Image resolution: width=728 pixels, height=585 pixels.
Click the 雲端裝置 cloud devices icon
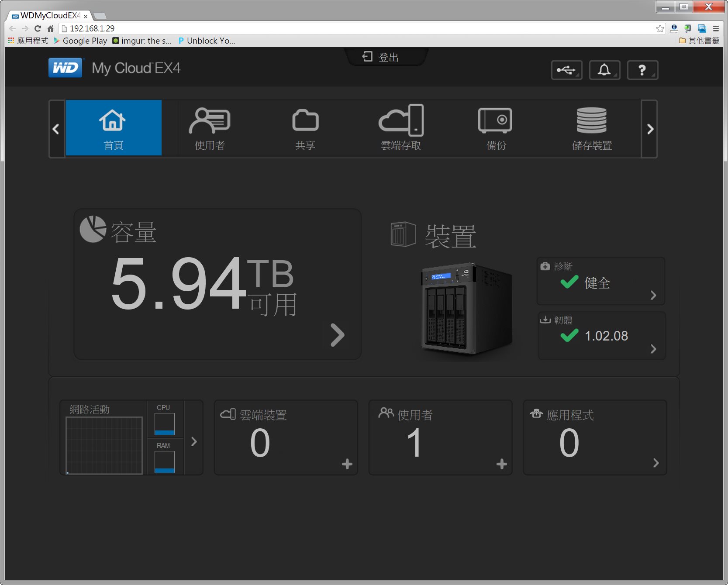[228, 413]
